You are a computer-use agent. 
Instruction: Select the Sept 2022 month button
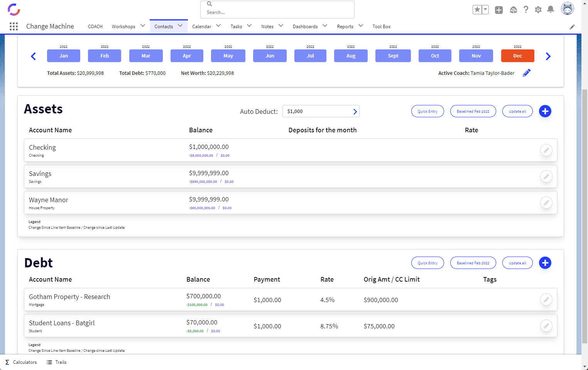[x=393, y=56]
